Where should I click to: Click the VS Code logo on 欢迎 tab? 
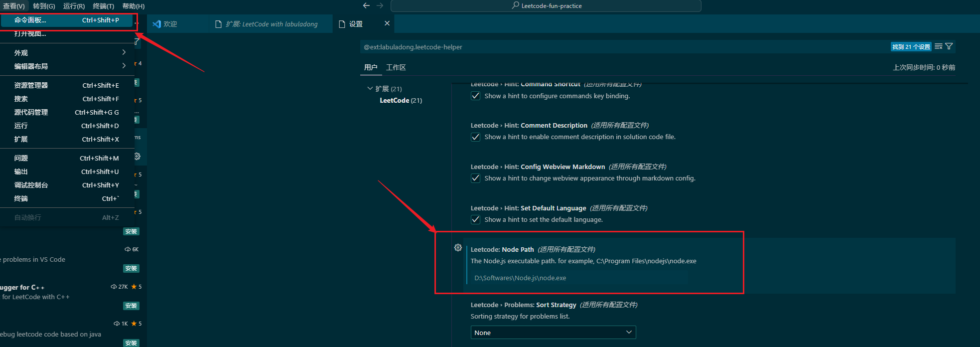[156, 24]
